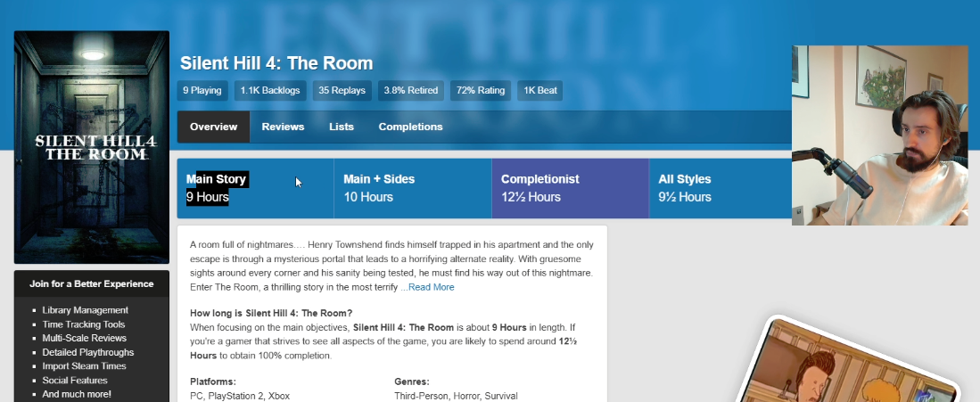This screenshot has width=980, height=402.
Task: Click the PC, PlayStation 2, Xbox text
Action: [x=240, y=397]
